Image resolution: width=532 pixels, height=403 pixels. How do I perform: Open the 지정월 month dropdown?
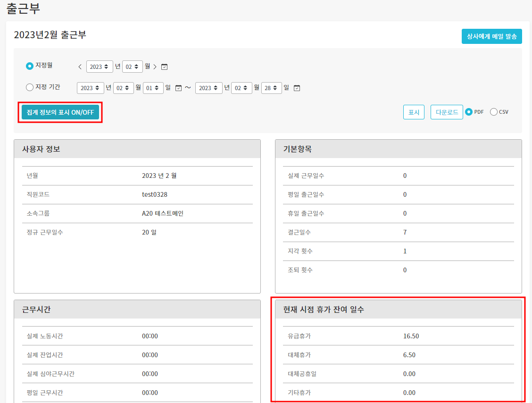[x=132, y=67]
